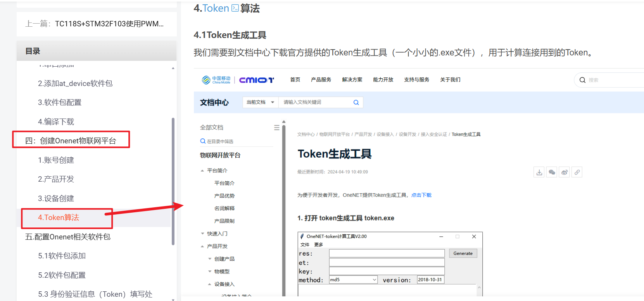
Task: Open the method md5 dropdown
Action: [353, 280]
